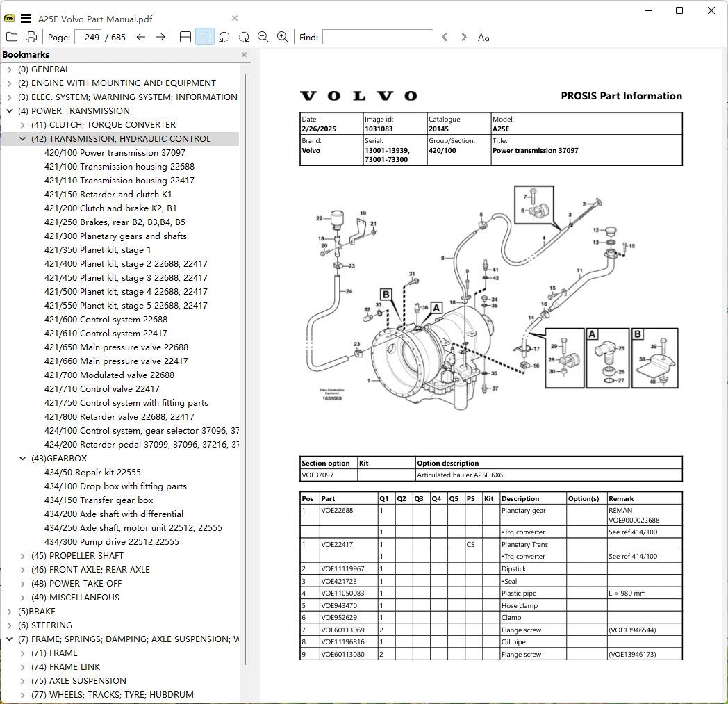The width and height of the screenshot is (728, 704).
Task: Expand (45) PROPELLER SHAFT bookmark
Action: [22, 556]
